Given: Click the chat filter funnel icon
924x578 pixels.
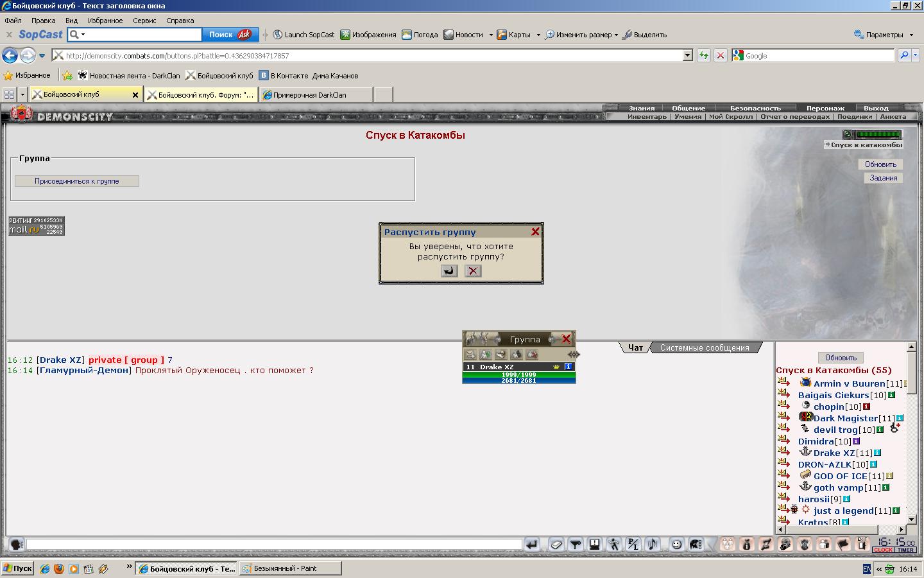Looking at the screenshot, I should [x=576, y=545].
